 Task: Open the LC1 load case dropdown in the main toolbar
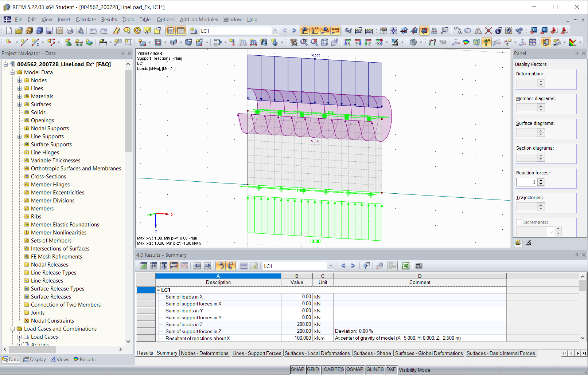click(275, 31)
